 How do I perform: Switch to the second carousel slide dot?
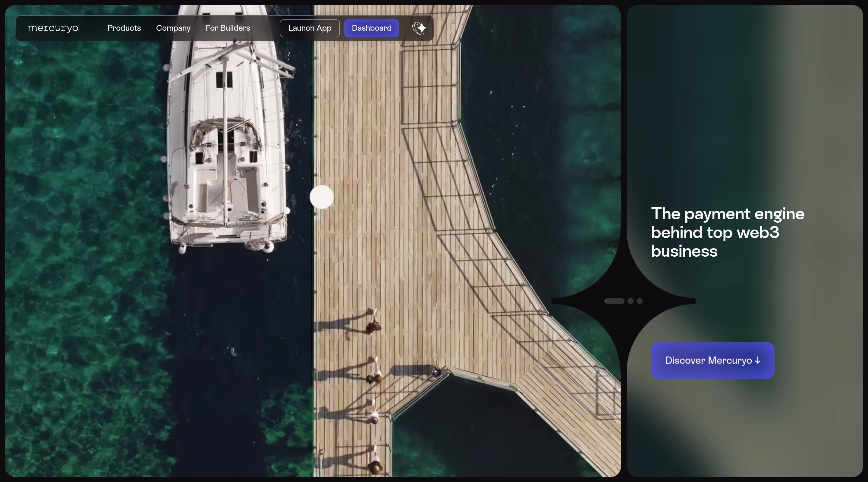coord(631,301)
